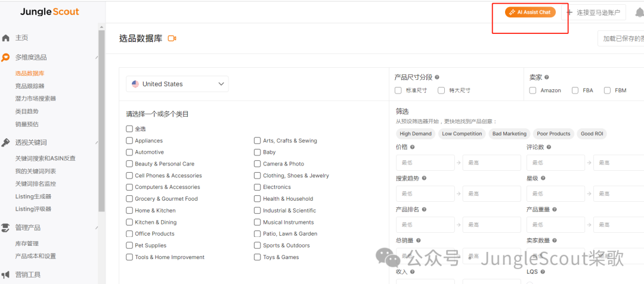This screenshot has width=644, height=284.
Task: Enable the 特大尺寸 checkbox
Action: click(x=441, y=90)
